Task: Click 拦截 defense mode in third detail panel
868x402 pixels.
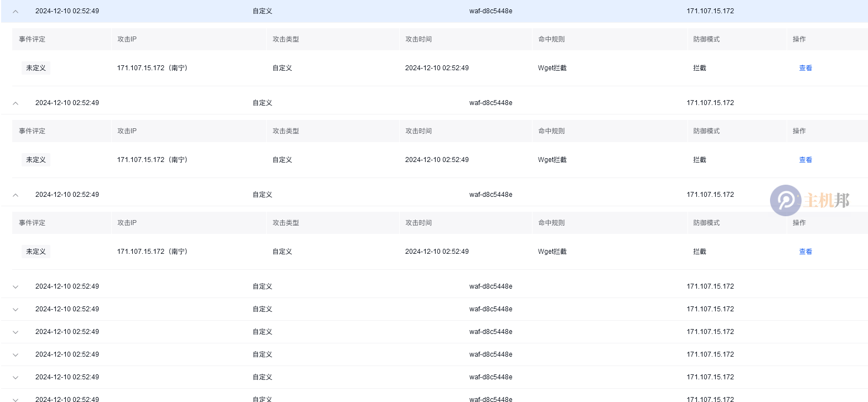Action: 700,252
